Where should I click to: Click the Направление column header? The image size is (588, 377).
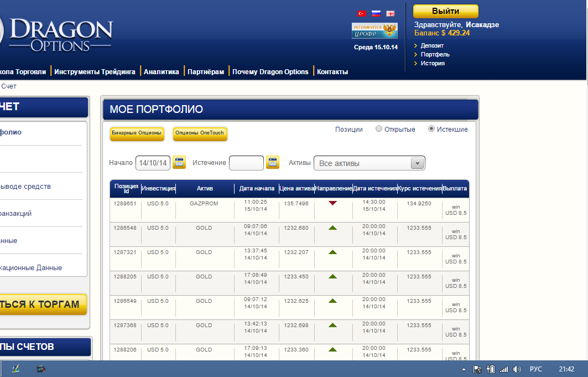334,188
